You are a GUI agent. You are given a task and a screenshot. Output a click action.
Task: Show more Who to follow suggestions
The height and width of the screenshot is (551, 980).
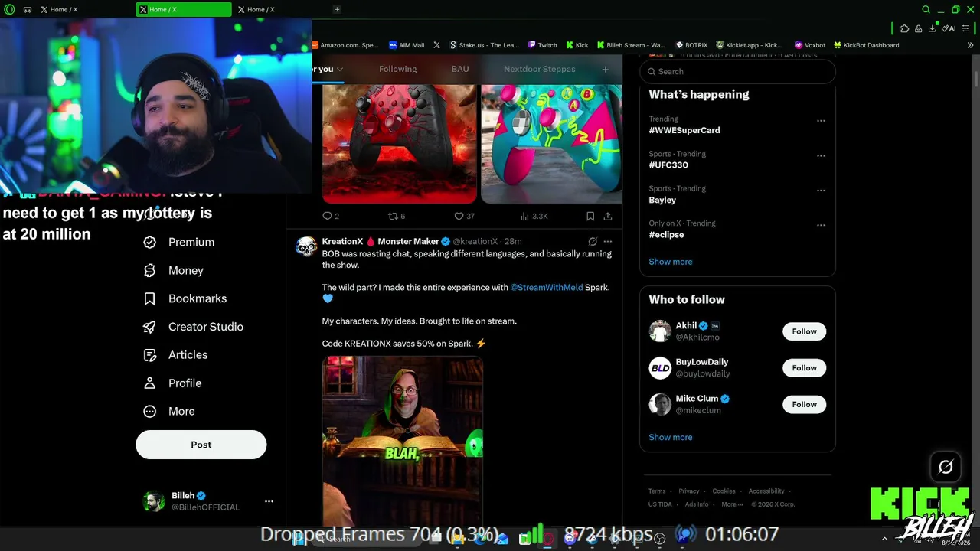(x=671, y=437)
